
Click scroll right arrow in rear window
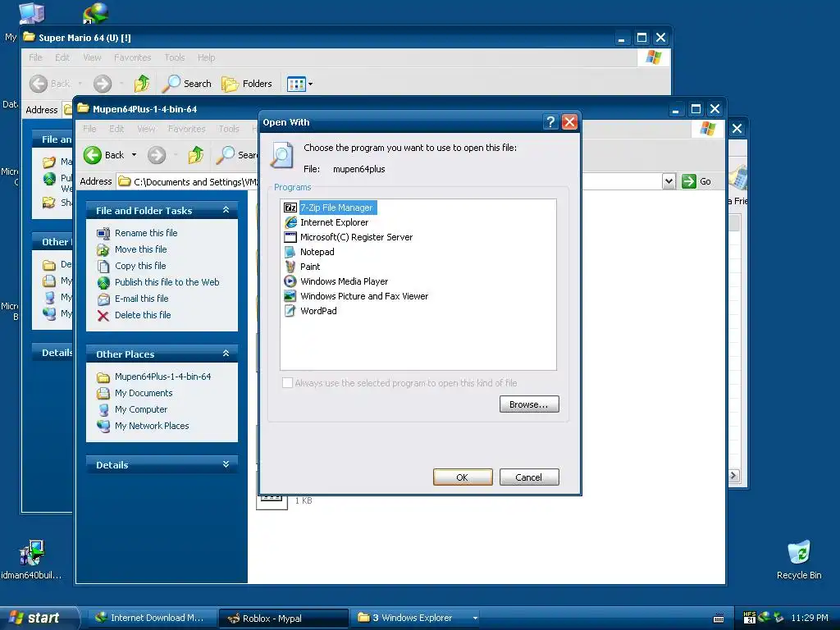coord(733,475)
